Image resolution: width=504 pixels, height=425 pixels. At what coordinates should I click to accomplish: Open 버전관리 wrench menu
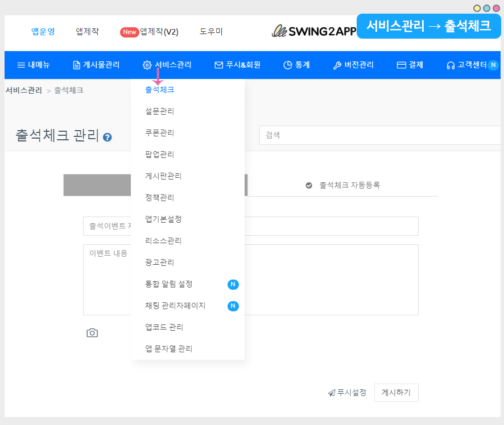click(x=353, y=65)
